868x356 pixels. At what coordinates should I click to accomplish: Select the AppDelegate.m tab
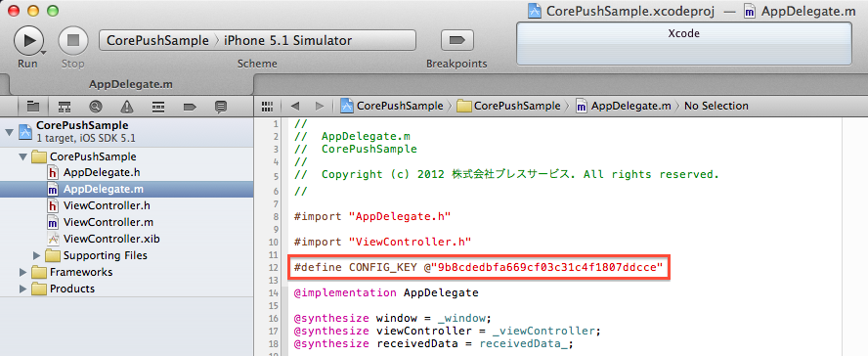[131, 84]
